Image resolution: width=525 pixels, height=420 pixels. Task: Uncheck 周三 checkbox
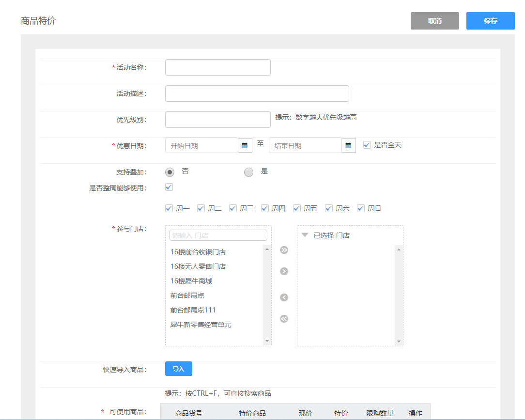(x=233, y=208)
